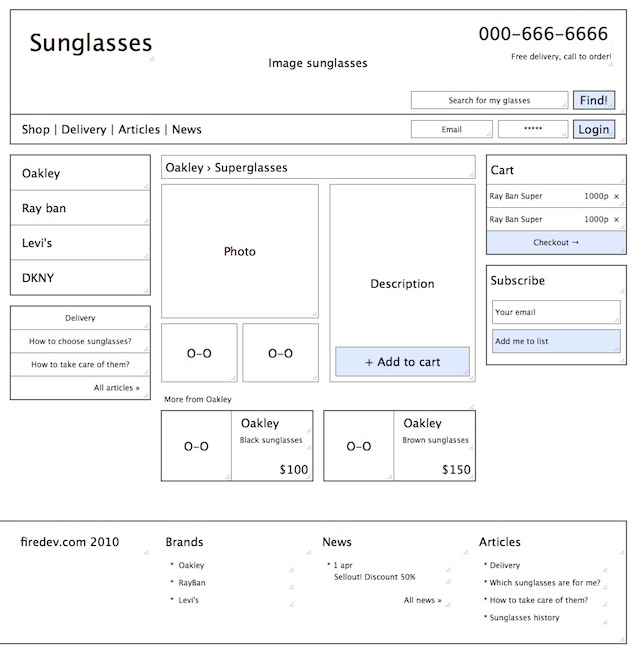Screen dimensions: 640x654
Task: Click the + Add to cart button
Action: click(403, 362)
